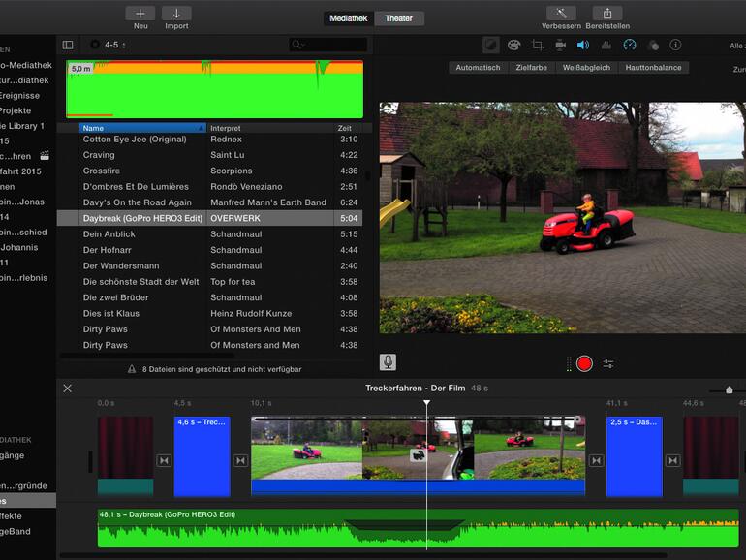Click the volume speaker icon
The image size is (746, 560).
pos(583,45)
